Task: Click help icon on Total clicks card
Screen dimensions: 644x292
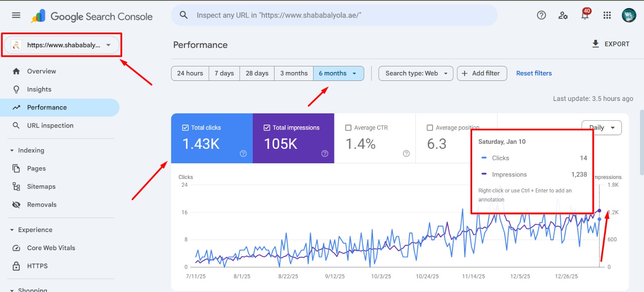Action: tap(243, 154)
